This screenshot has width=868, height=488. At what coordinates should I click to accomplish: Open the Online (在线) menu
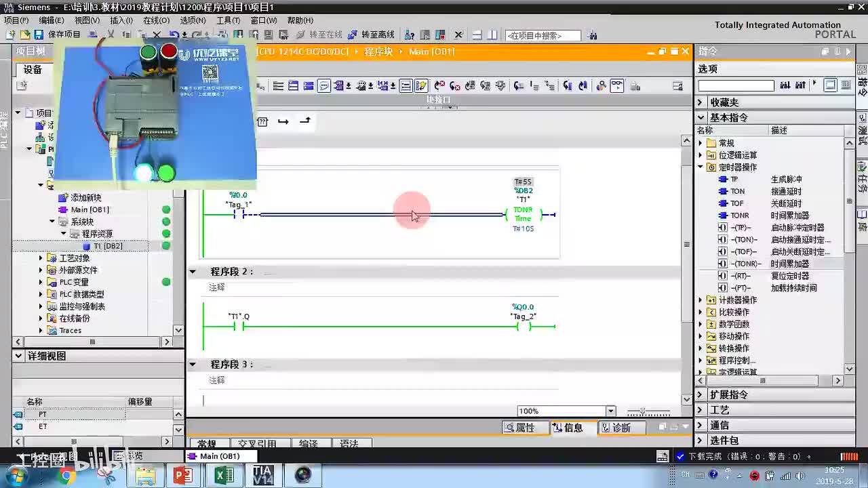pos(156,20)
